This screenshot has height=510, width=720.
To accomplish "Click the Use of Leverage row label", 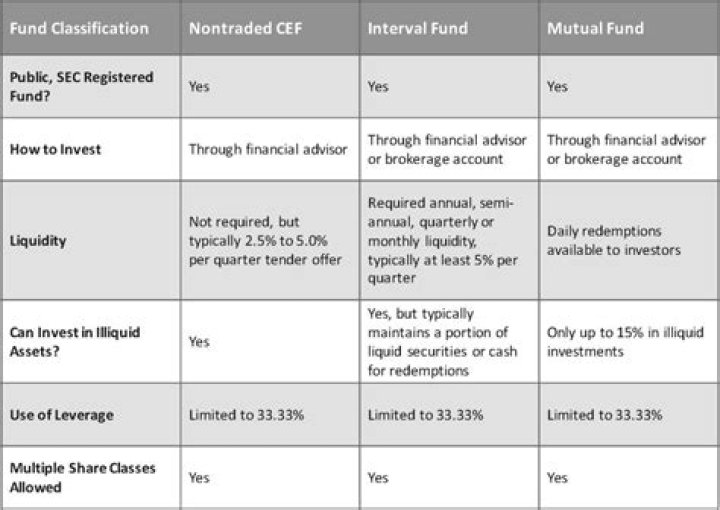I will point(60,414).
